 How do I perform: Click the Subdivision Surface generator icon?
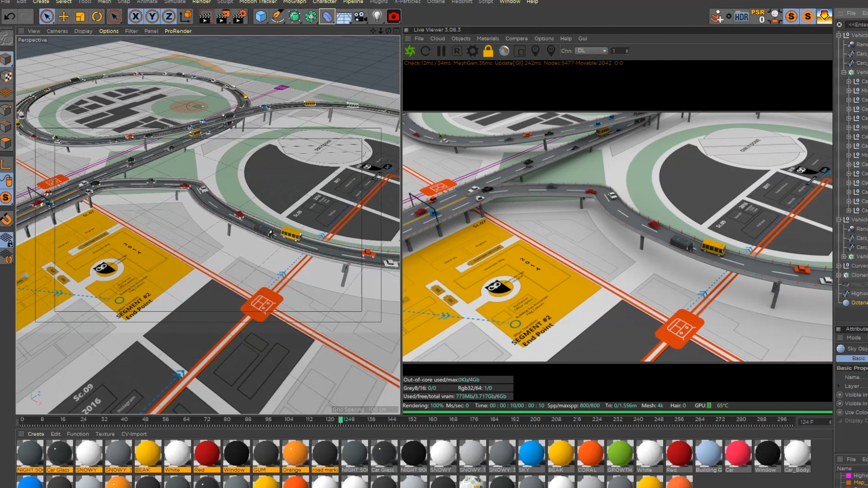click(294, 17)
